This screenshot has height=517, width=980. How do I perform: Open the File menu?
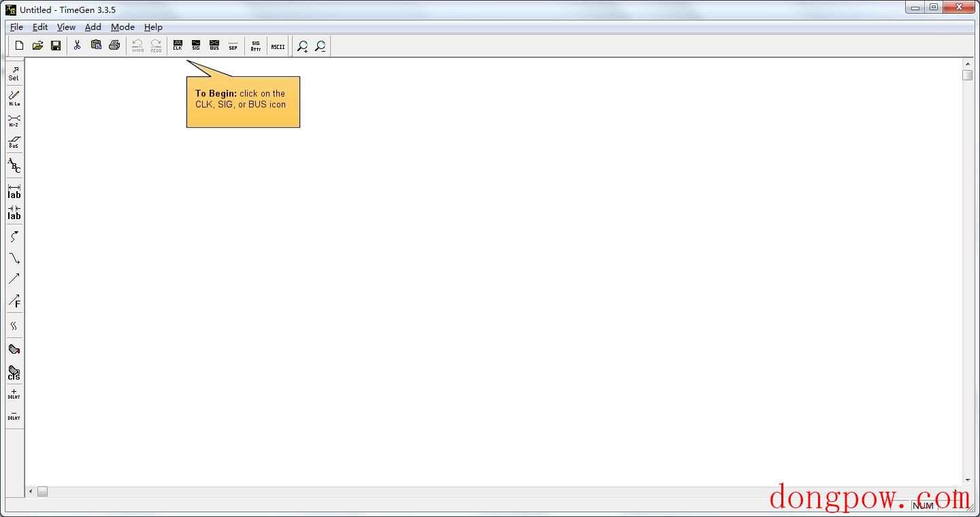[x=16, y=27]
